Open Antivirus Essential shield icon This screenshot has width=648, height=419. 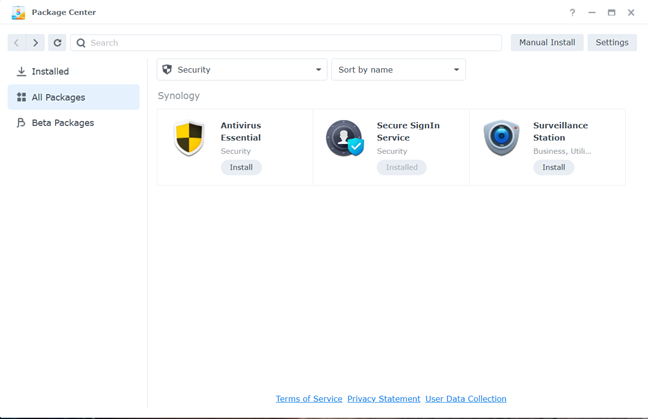pyautogui.click(x=189, y=138)
